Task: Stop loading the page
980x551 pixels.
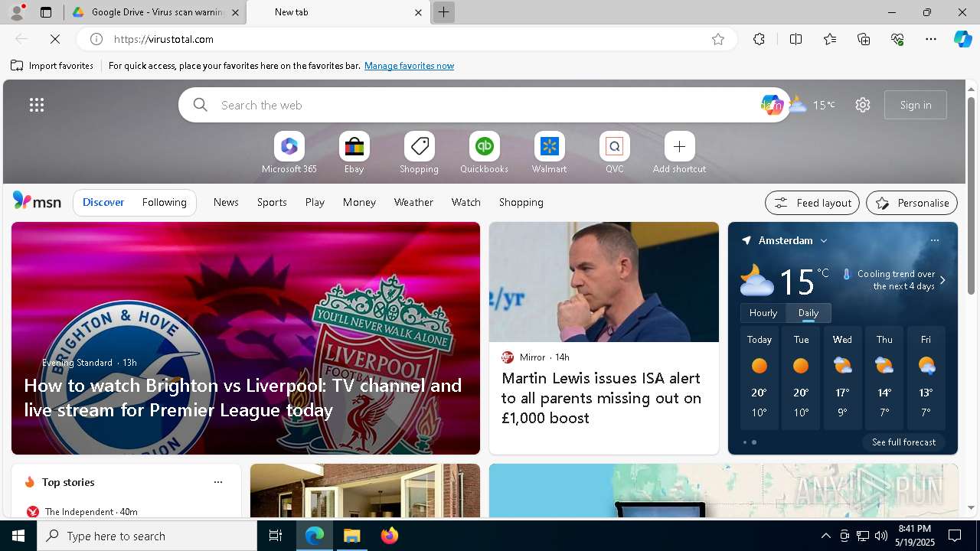Action: 55,39
